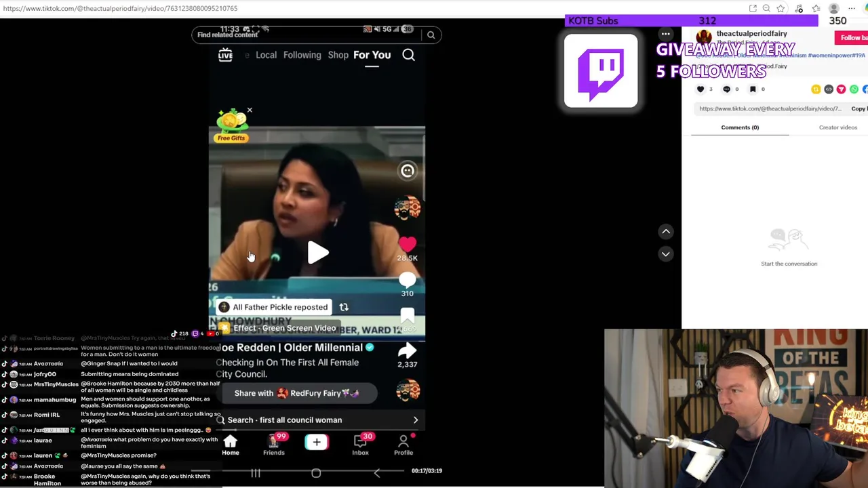
Task: Toggle the bookmark save icon on the video
Action: click(407, 316)
